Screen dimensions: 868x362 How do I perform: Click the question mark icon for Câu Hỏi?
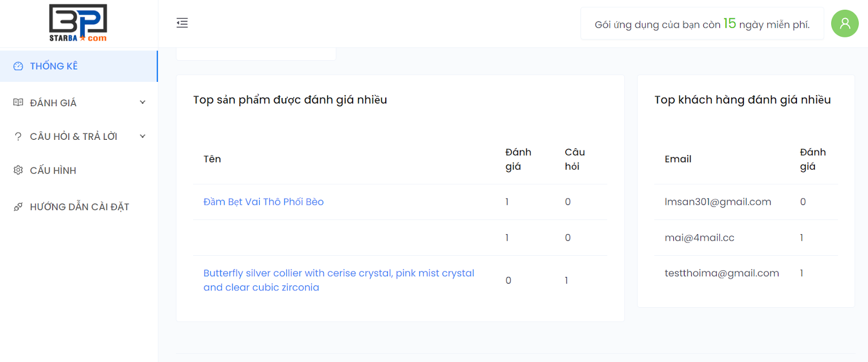(18, 137)
